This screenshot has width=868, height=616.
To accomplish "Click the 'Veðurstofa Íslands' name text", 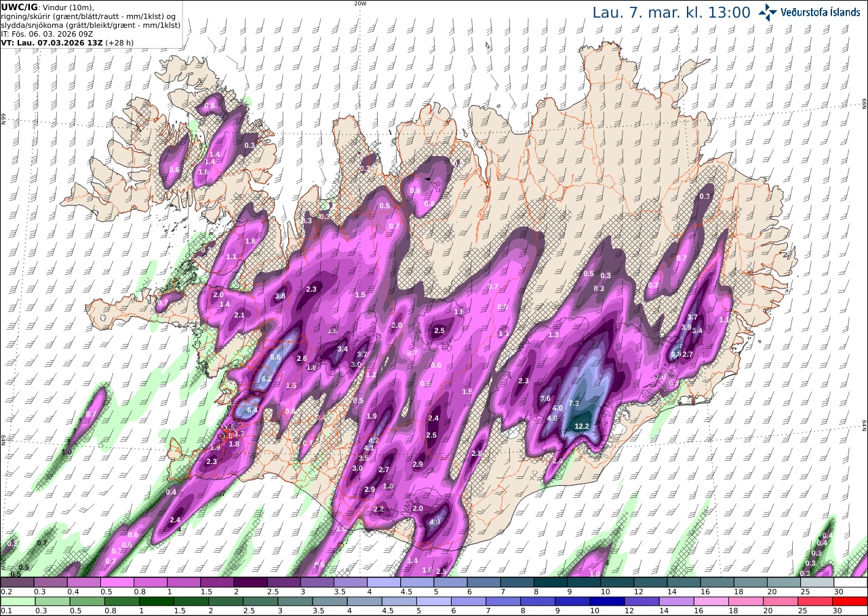I will coord(820,12).
